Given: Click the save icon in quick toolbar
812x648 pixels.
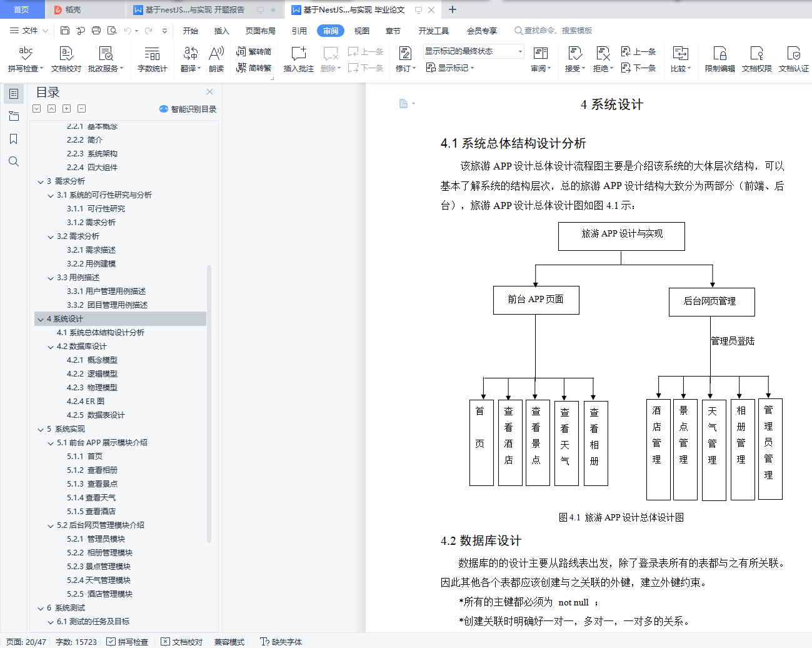Looking at the screenshot, I should [x=65, y=30].
